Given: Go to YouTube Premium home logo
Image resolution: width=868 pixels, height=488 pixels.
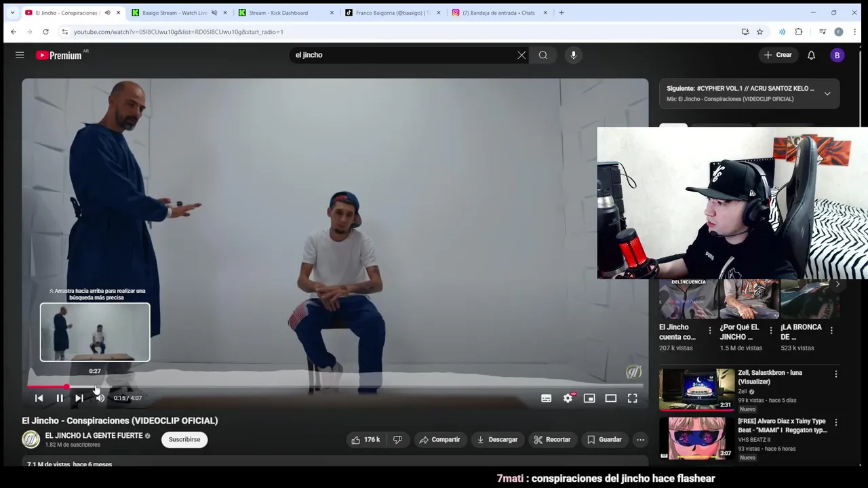Looking at the screenshot, I should point(59,56).
